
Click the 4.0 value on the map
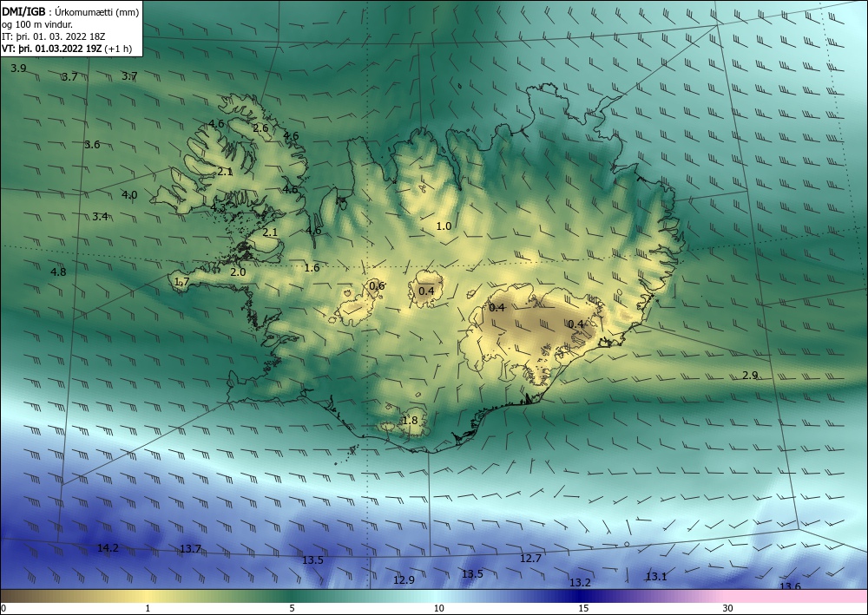tap(129, 195)
